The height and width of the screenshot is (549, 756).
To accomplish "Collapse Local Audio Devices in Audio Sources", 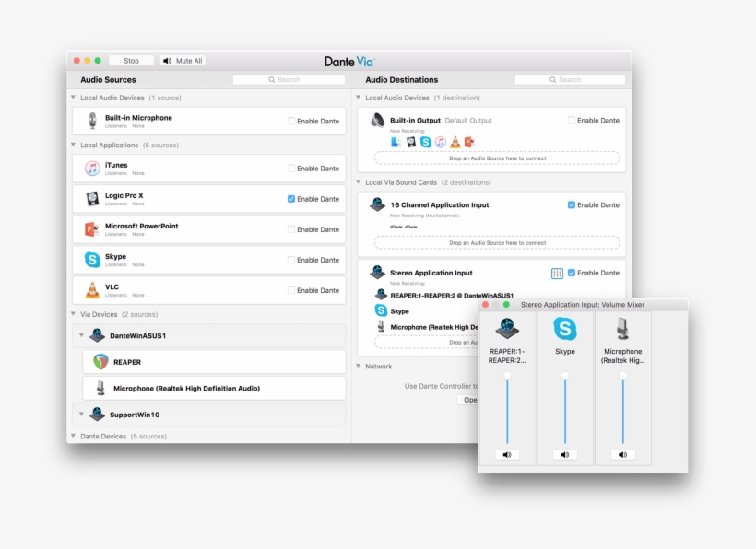I will click(x=73, y=98).
